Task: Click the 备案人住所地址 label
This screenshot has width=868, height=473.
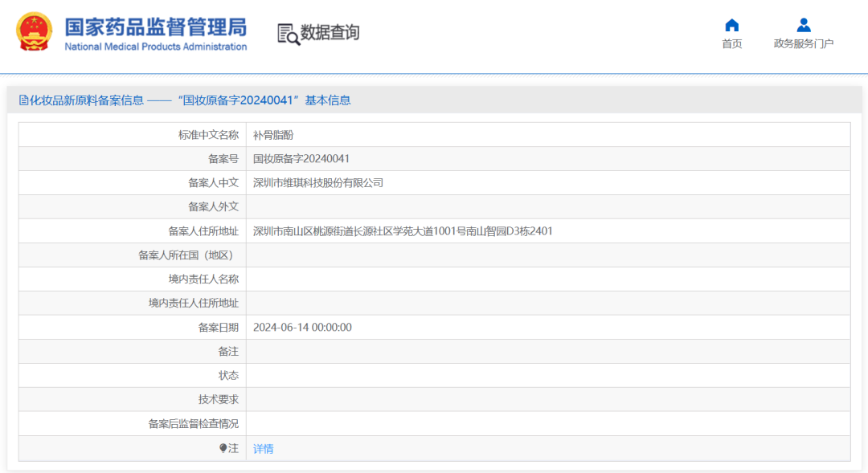Action: [203, 231]
